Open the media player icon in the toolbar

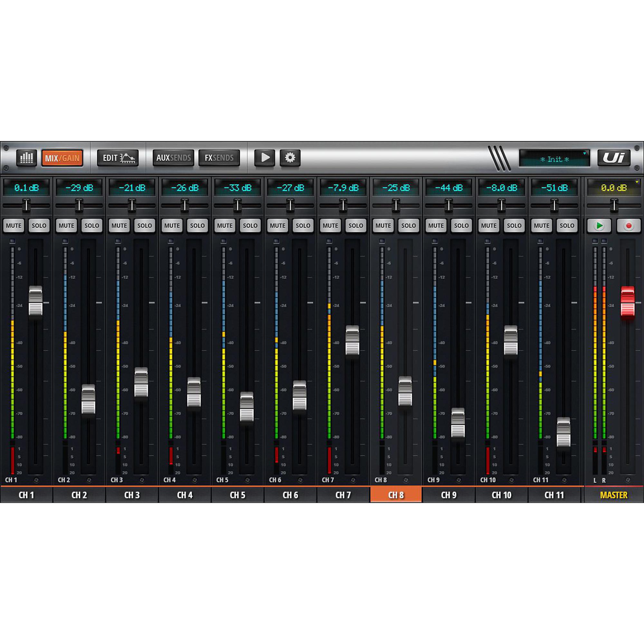(x=265, y=158)
